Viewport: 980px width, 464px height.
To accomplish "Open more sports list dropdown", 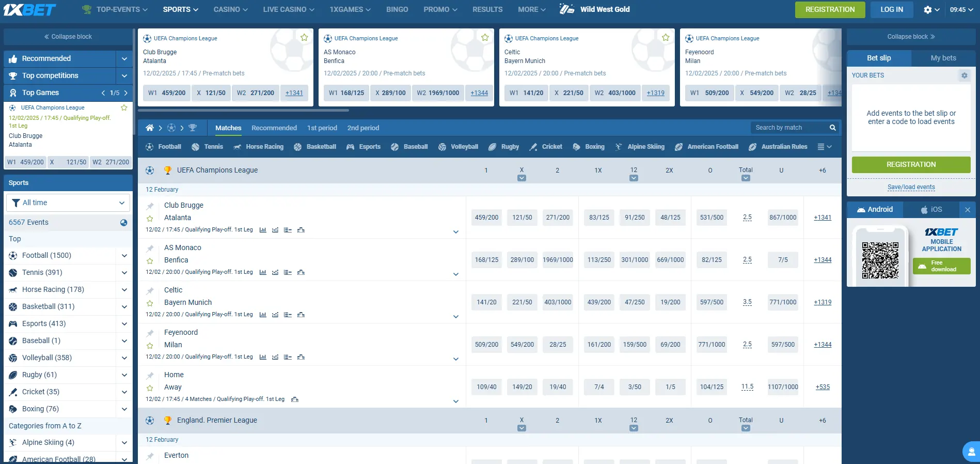I will pos(825,147).
